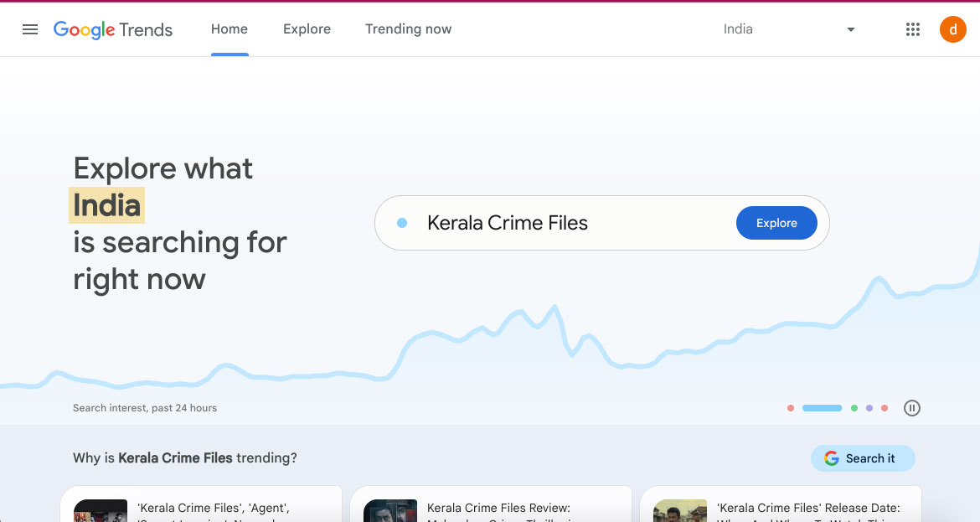Viewport: 980px width, 522px height.
Task: Pause the trending carousel
Action: [912, 408]
